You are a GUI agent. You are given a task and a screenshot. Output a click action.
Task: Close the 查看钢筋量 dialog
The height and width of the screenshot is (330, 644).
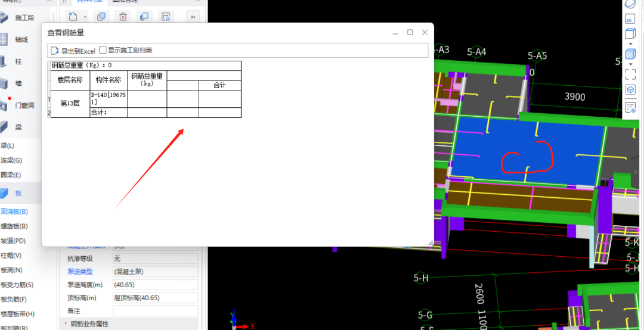point(425,32)
